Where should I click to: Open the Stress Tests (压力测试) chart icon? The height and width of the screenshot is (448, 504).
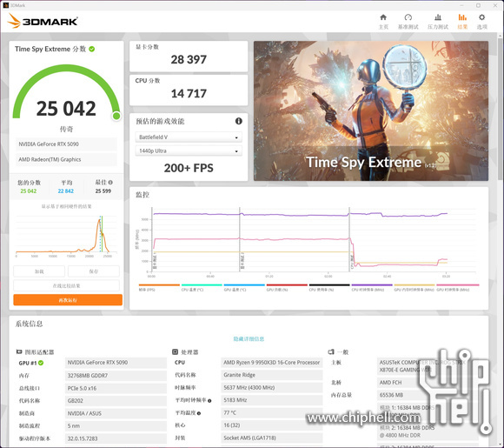point(438,17)
